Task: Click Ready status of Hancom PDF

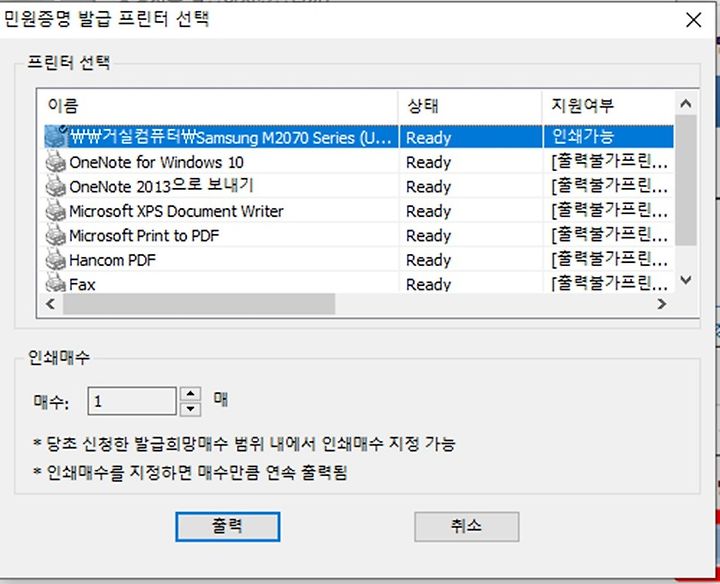Action: pos(428,260)
